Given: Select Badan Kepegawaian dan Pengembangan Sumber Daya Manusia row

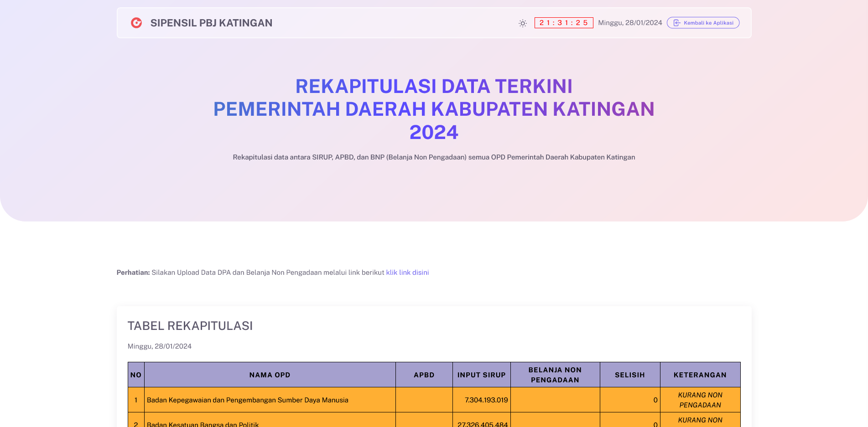Looking at the screenshot, I should pyautogui.click(x=247, y=400).
